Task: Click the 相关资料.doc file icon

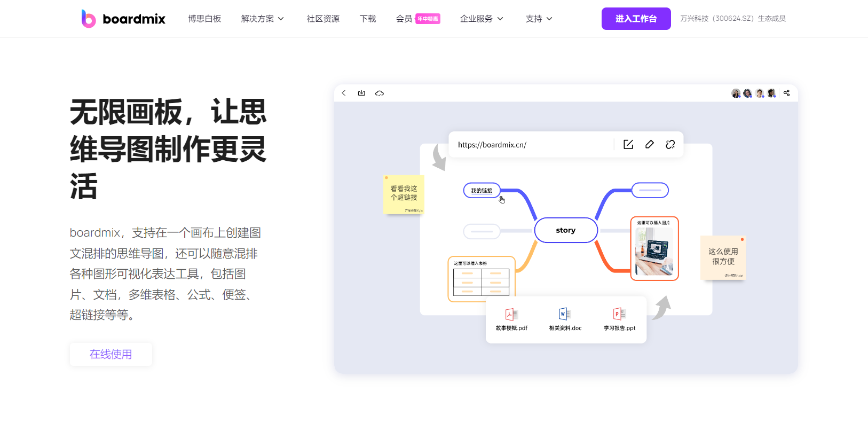Action: pyautogui.click(x=565, y=314)
